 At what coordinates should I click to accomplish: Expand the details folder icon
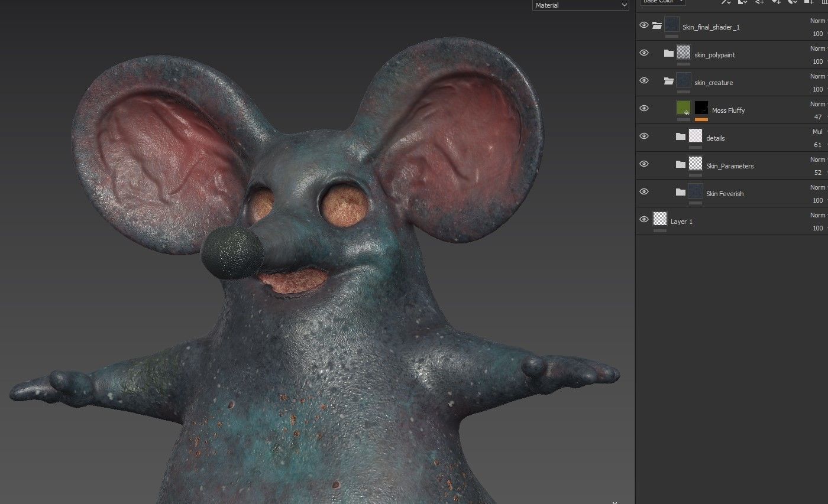click(x=681, y=136)
